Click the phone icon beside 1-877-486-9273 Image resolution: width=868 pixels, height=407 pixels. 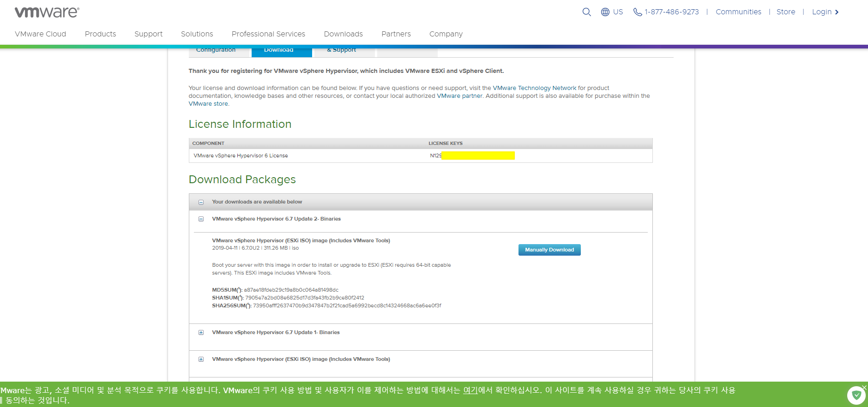(x=638, y=12)
